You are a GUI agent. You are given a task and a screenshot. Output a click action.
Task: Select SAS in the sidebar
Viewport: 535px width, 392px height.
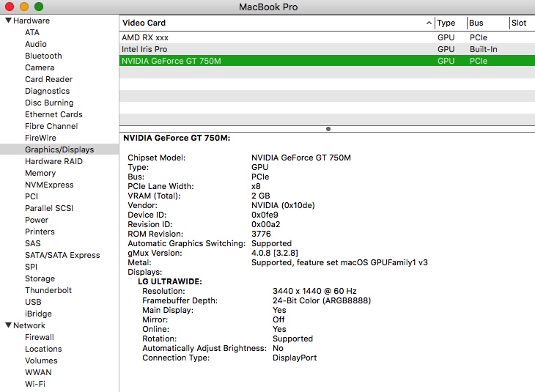pos(33,243)
